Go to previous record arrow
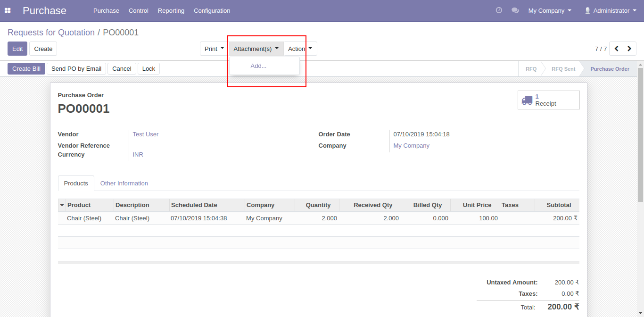Screen dimensions: 644x317 616,49
